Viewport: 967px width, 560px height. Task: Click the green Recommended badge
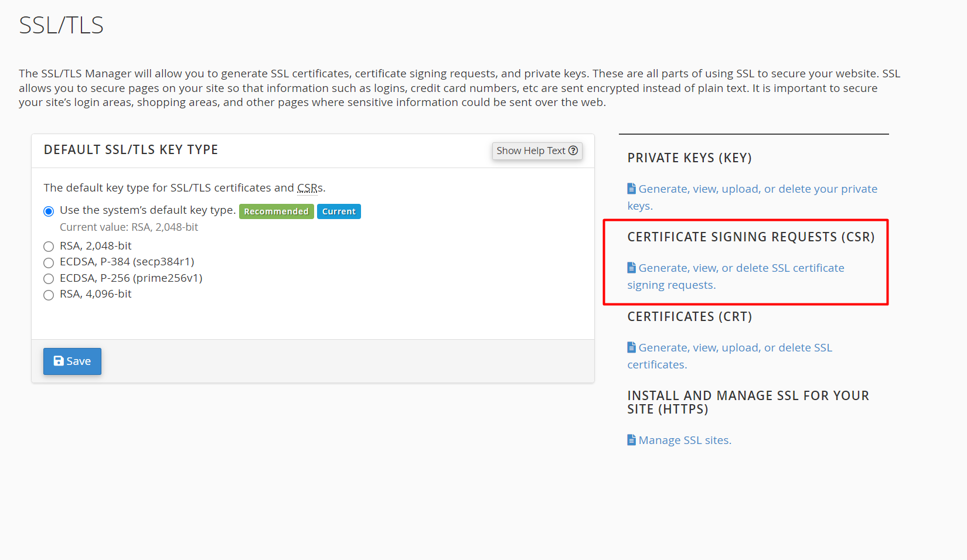pos(276,211)
